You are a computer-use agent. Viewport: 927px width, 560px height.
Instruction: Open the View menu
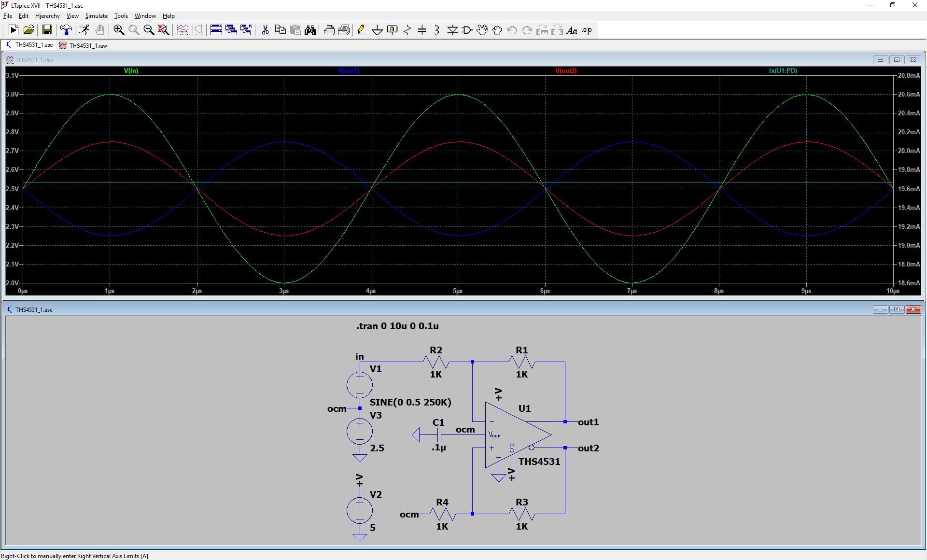coord(72,16)
